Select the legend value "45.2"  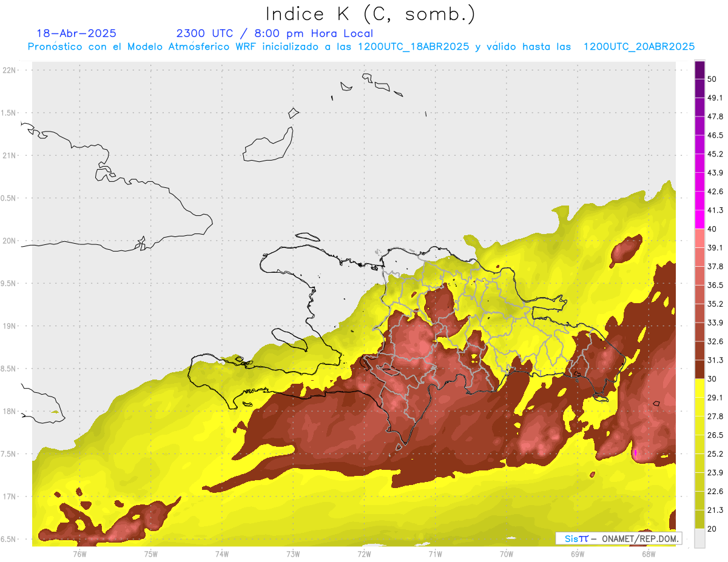pos(715,154)
